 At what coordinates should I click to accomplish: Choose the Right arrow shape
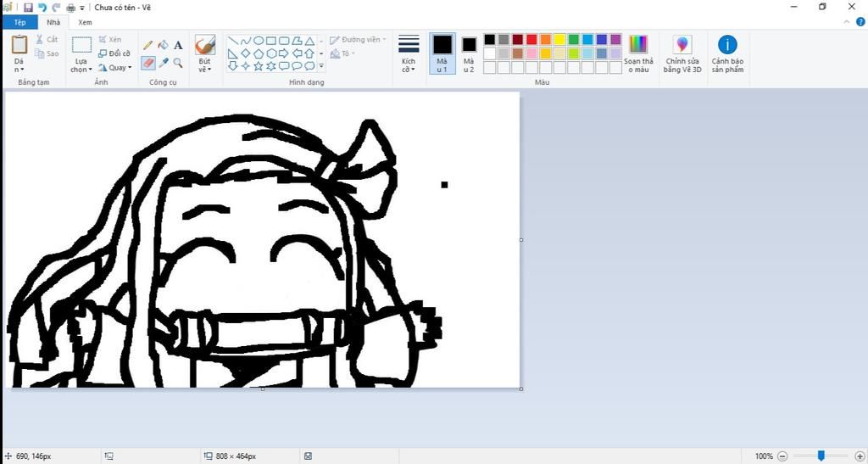(284, 53)
